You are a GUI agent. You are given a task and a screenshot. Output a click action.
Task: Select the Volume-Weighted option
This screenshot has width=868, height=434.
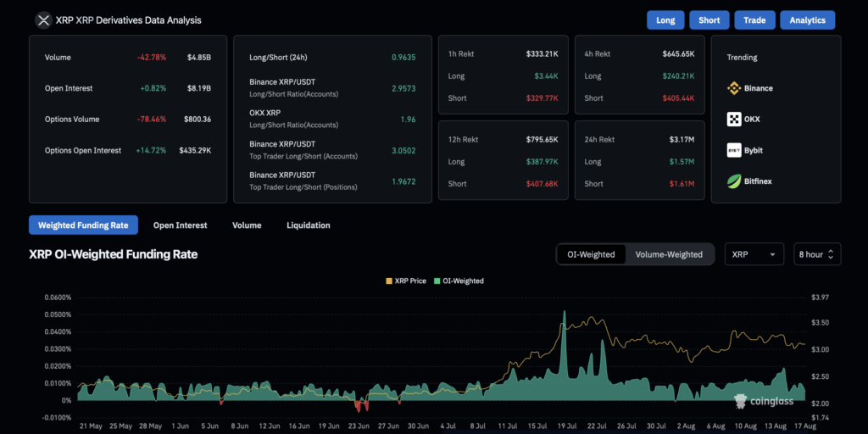670,254
